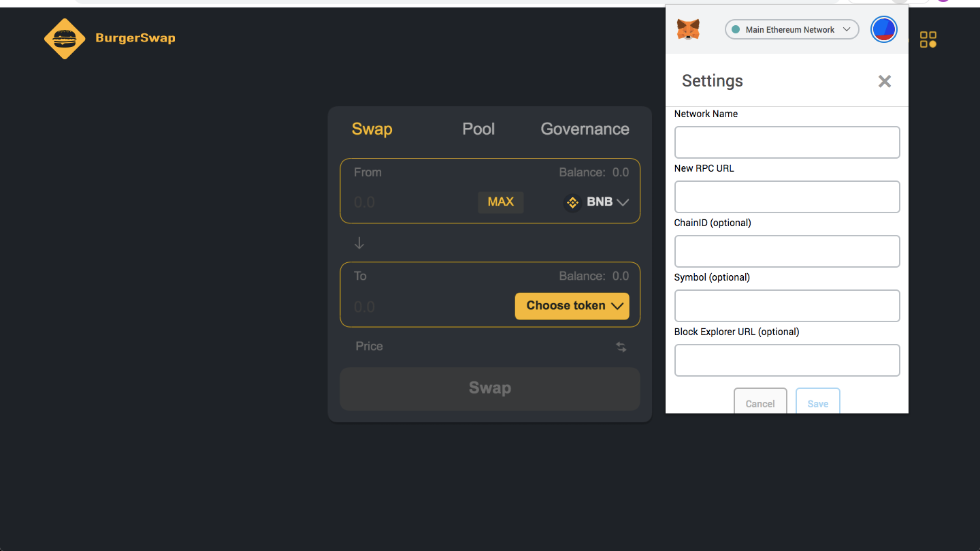Click the large Swap submit button
980x551 pixels.
490,389
